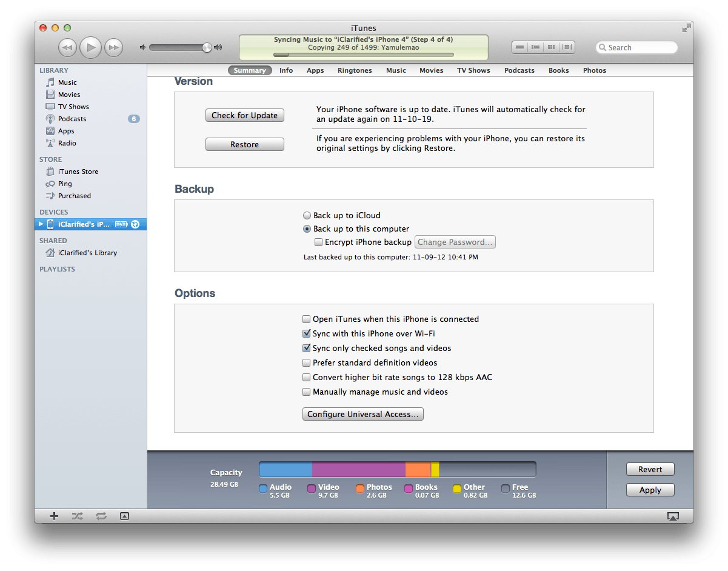Click the Ping icon in Store
The width and height of the screenshot is (728, 571).
[x=50, y=184]
